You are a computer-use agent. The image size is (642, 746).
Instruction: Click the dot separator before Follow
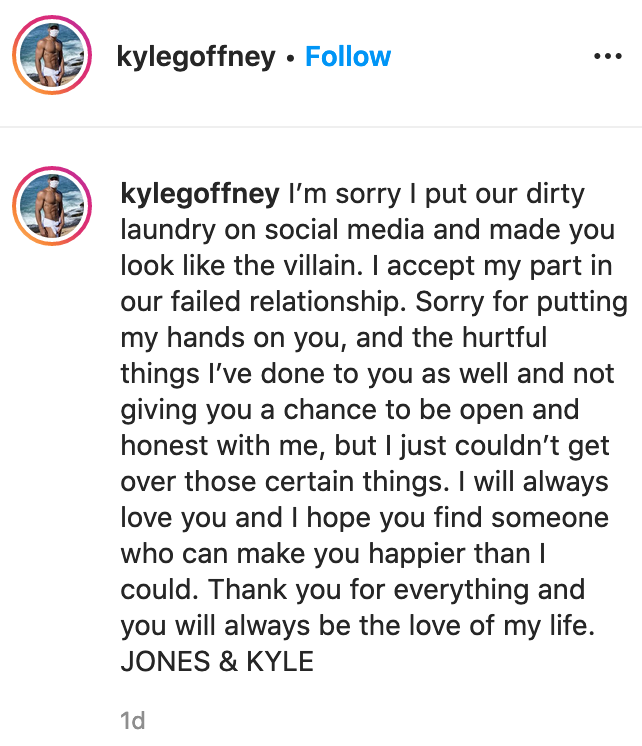tap(290, 58)
